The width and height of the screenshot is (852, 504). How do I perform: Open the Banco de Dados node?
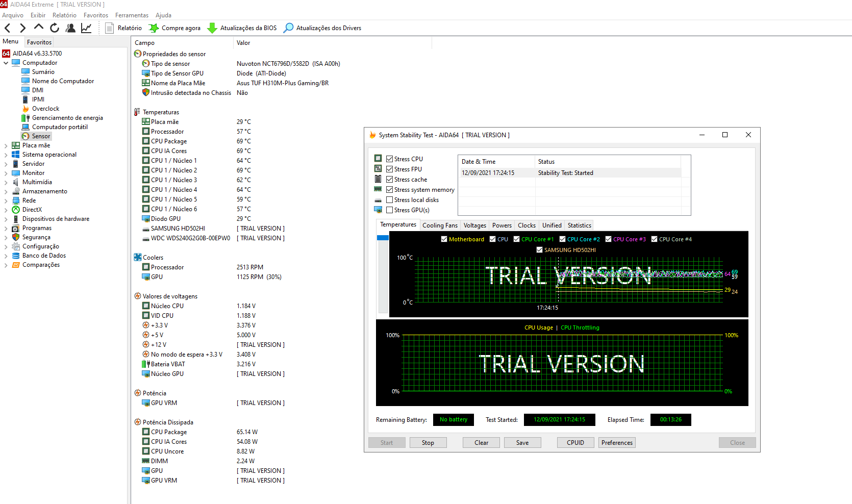pos(44,256)
